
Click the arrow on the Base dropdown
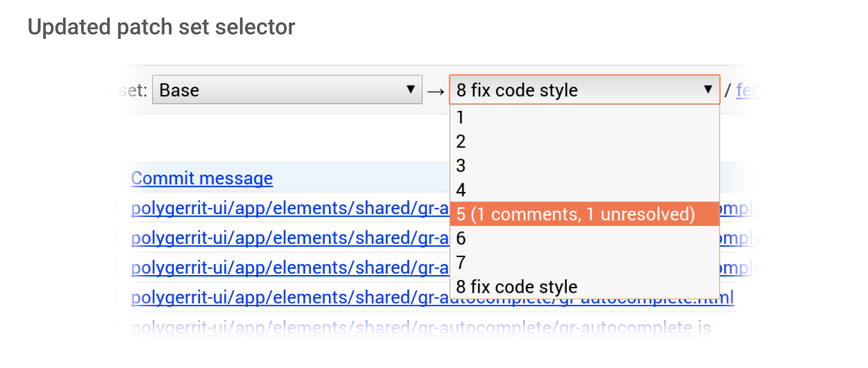(411, 90)
